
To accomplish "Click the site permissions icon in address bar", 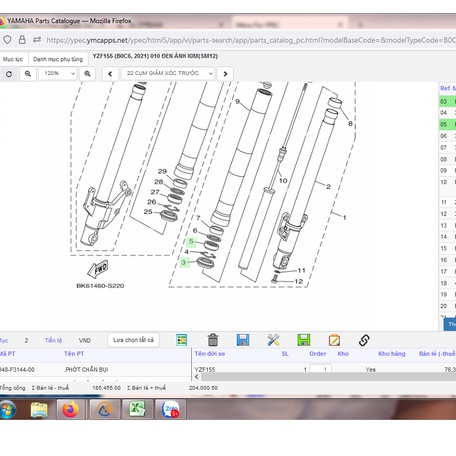I will coord(37,40).
